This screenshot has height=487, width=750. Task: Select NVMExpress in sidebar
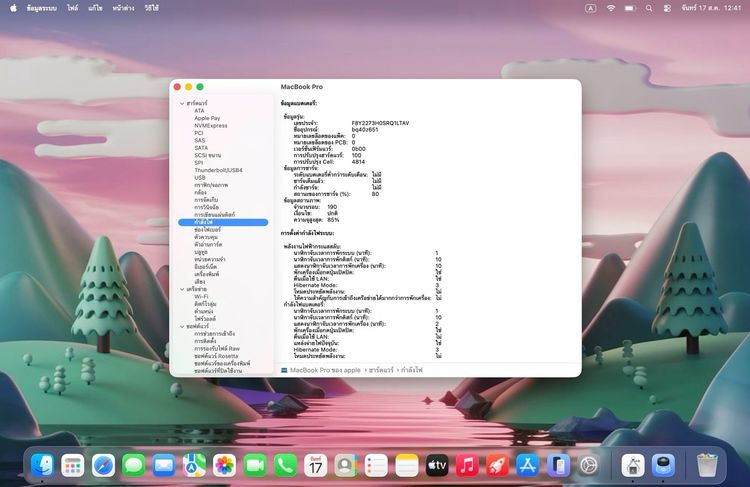click(x=211, y=125)
